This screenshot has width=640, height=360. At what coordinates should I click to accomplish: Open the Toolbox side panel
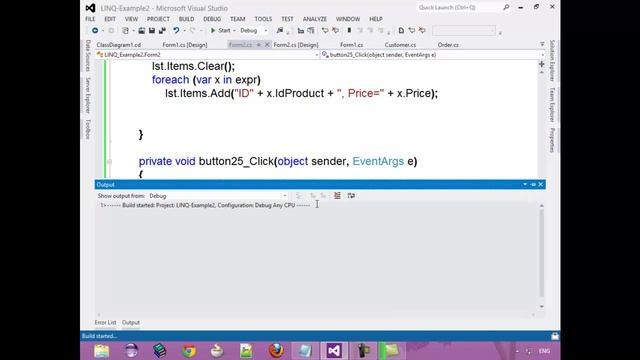(87, 129)
